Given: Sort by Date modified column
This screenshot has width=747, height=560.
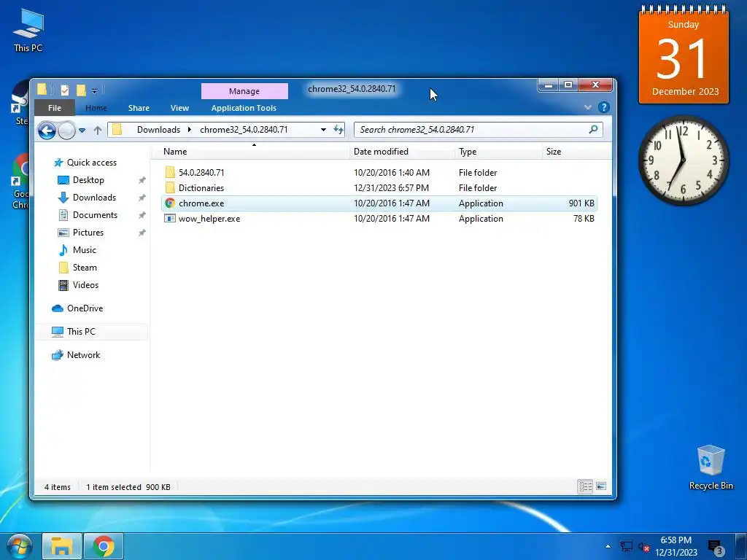Looking at the screenshot, I should pos(381,152).
